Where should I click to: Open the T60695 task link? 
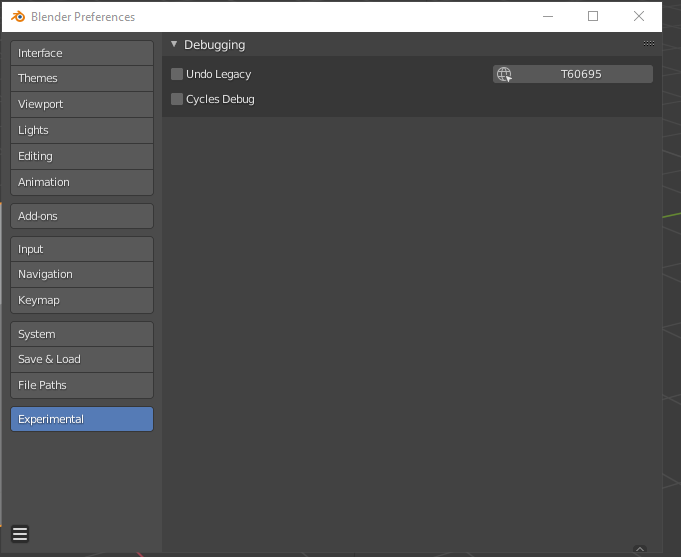[573, 74]
